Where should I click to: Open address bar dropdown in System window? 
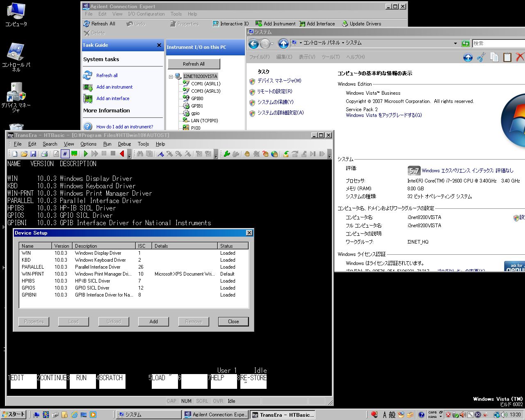tap(455, 43)
